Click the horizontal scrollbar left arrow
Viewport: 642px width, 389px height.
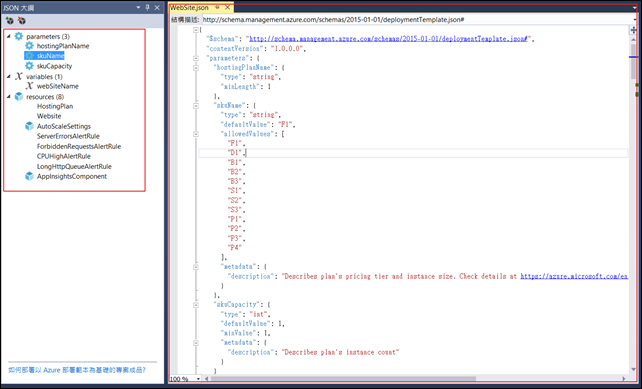pos(206,379)
